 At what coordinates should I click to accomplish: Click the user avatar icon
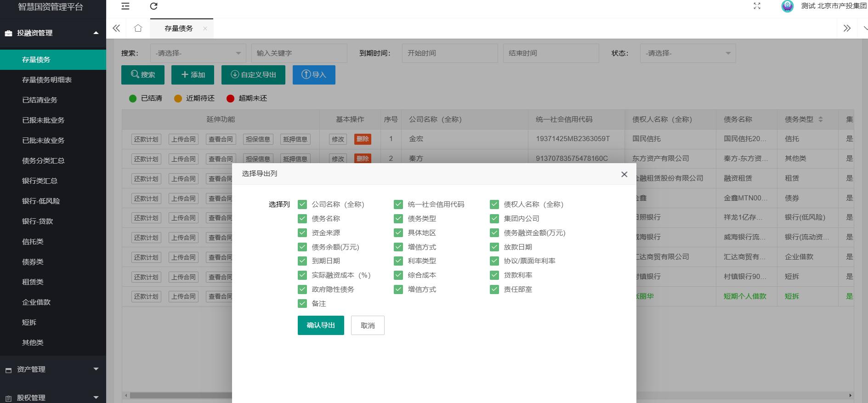coord(788,6)
